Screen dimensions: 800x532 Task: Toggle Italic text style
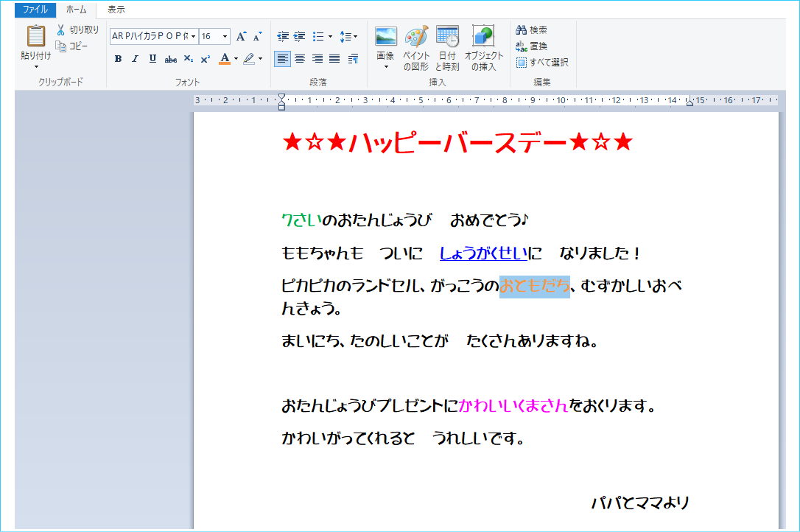[135, 59]
